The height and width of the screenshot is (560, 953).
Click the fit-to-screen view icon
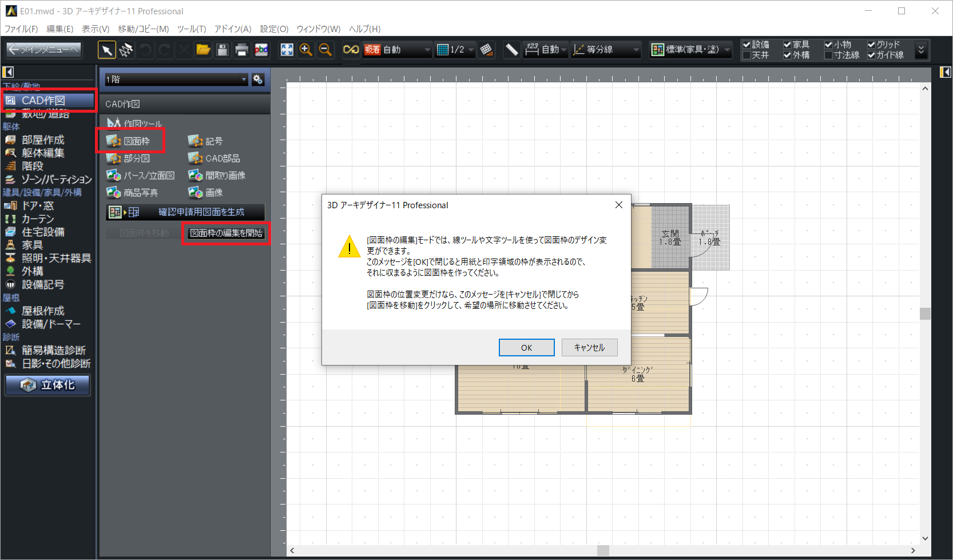click(x=287, y=50)
